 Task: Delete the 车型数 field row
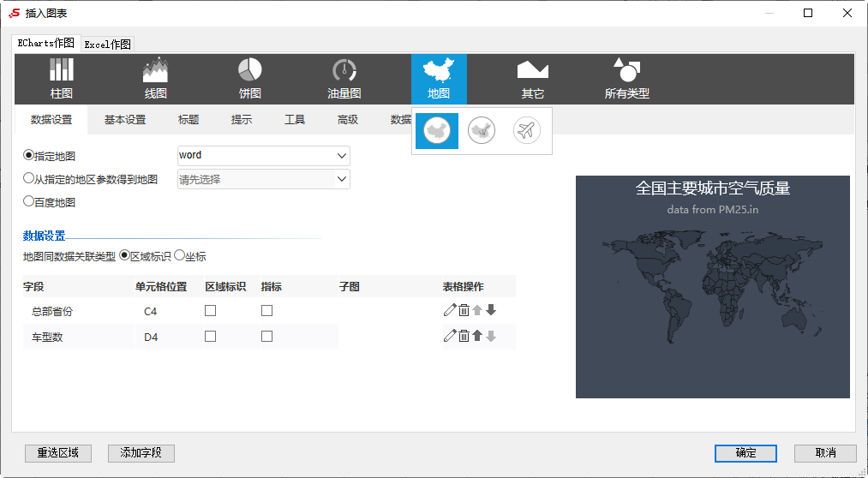pyautogui.click(x=464, y=336)
